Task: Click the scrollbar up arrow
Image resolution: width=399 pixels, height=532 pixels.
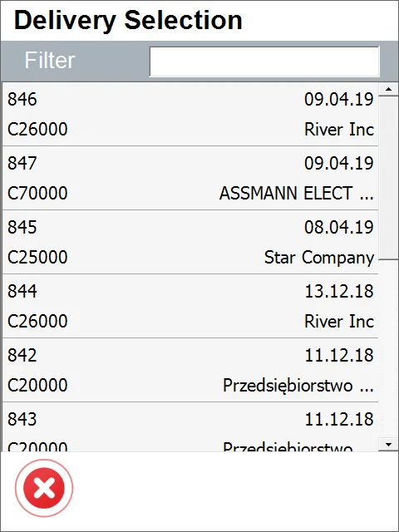Action: tap(388, 90)
